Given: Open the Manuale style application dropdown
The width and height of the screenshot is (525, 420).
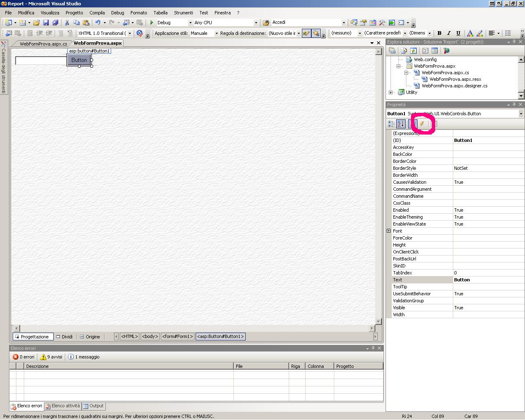Looking at the screenshot, I should click(x=216, y=33).
